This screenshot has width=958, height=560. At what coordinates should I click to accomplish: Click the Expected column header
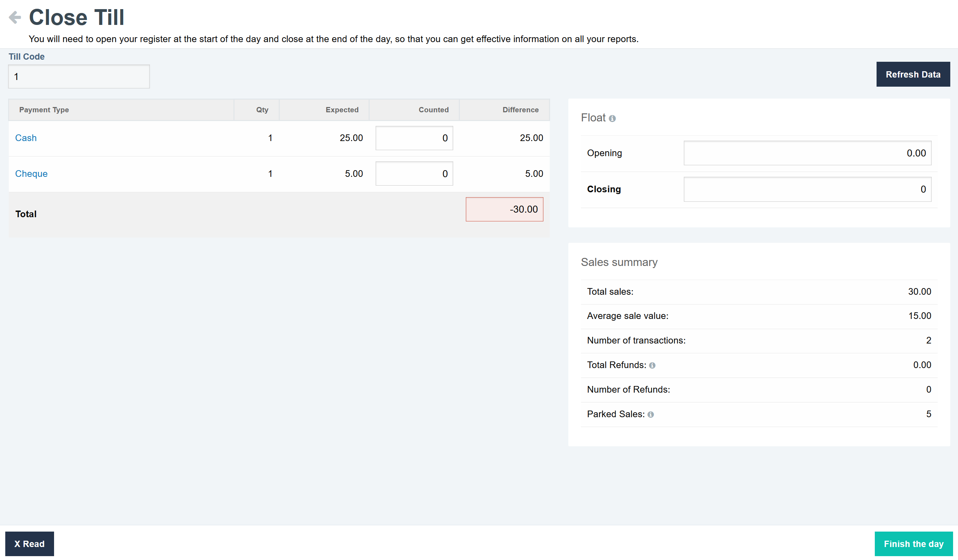[342, 110]
